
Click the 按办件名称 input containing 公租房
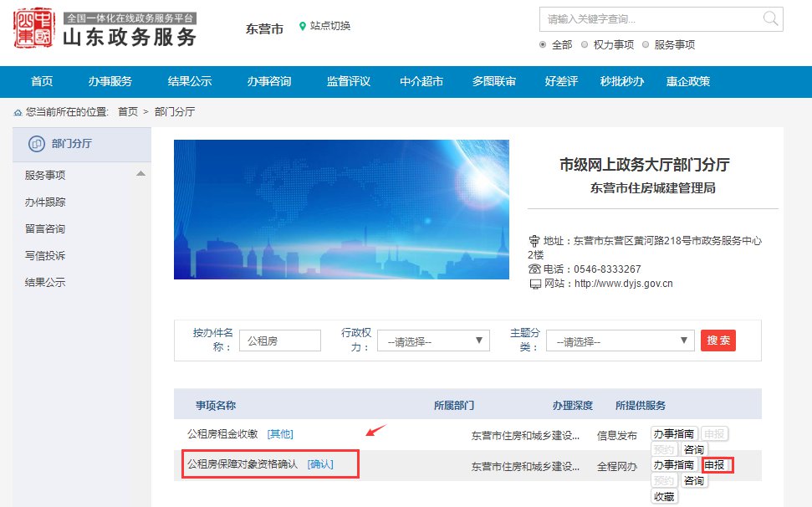coord(280,341)
